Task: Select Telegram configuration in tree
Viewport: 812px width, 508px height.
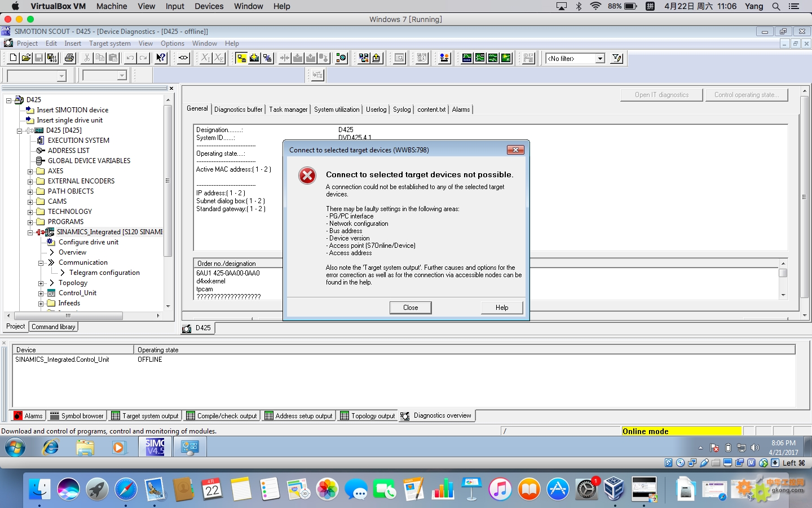Action: [104, 273]
